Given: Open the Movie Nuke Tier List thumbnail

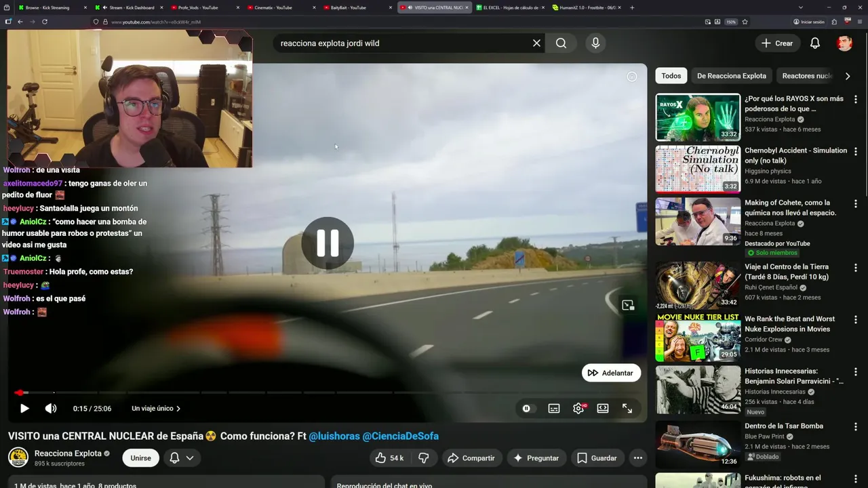Looking at the screenshot, I should coord(698,338).
